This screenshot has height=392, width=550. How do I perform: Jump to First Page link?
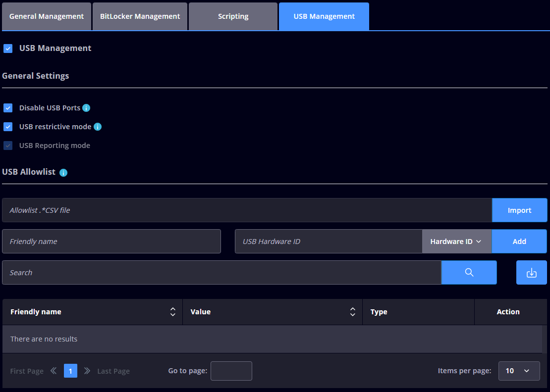27,371
